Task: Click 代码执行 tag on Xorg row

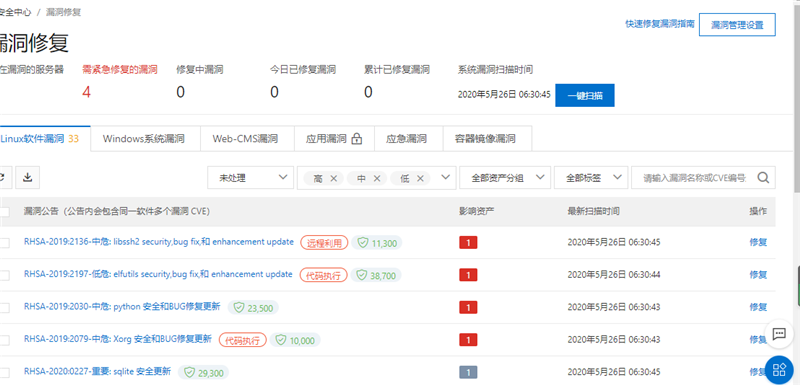Action: [242, 340]
